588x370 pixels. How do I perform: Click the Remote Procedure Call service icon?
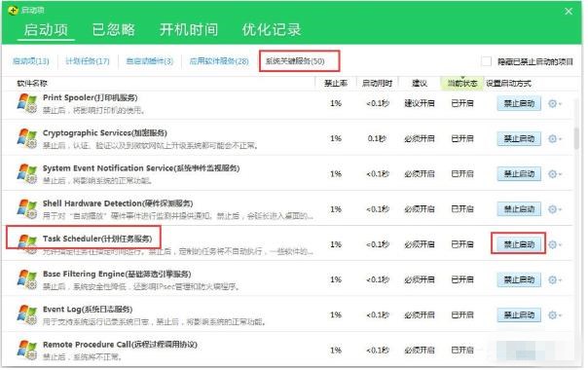[27, 351]
